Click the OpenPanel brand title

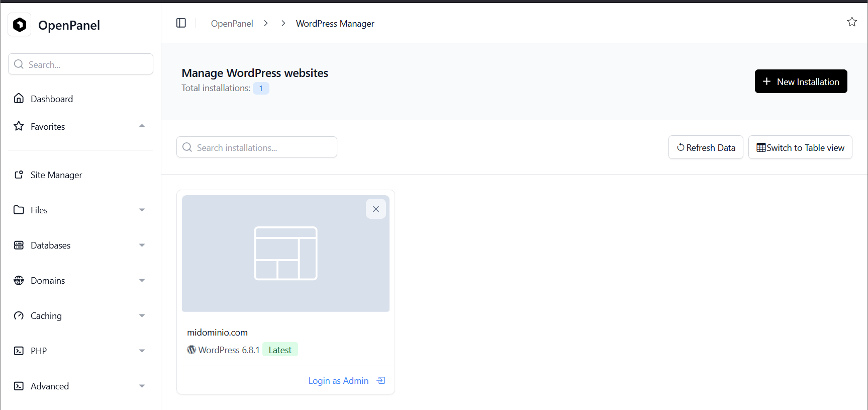69,25
